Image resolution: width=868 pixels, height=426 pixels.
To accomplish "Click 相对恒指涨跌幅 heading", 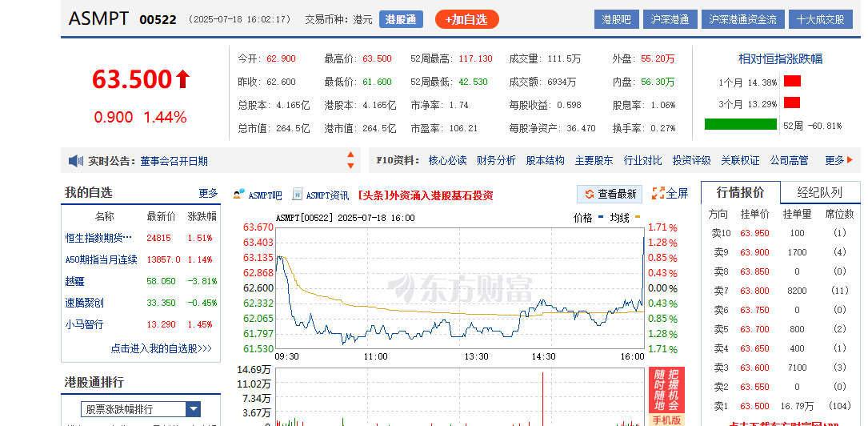I will (781, 58).
